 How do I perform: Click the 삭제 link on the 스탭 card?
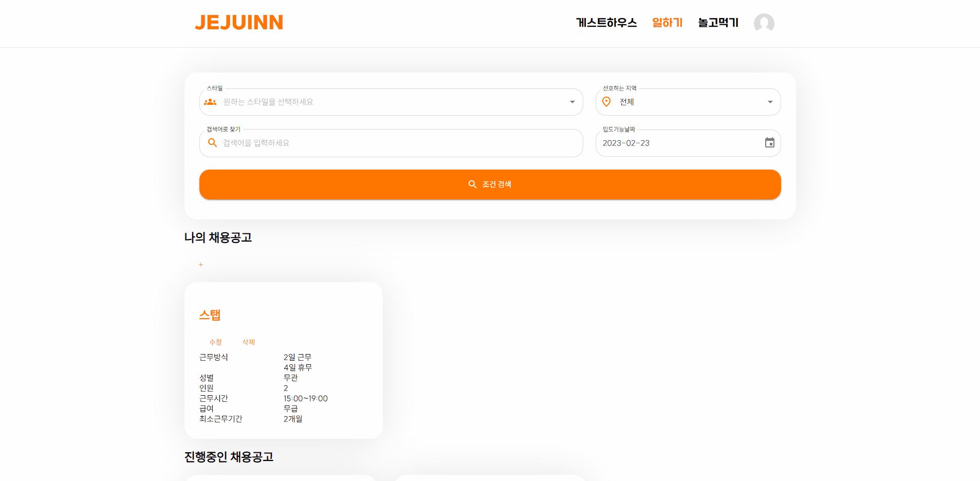[x=248, y=342]
